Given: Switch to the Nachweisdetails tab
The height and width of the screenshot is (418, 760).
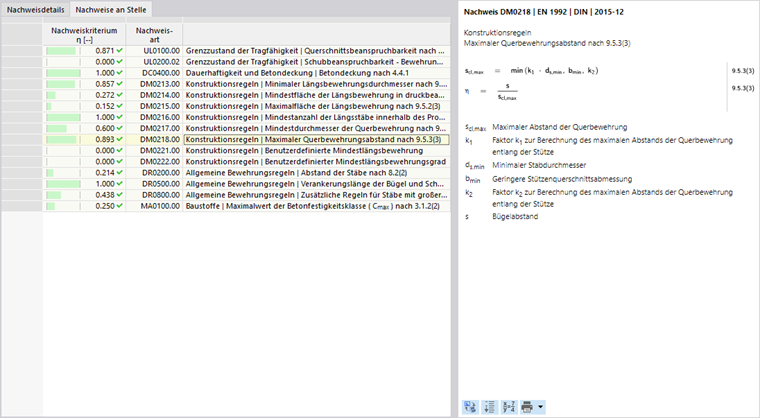Looking at the screenshot, I should (x=35, y=9).
